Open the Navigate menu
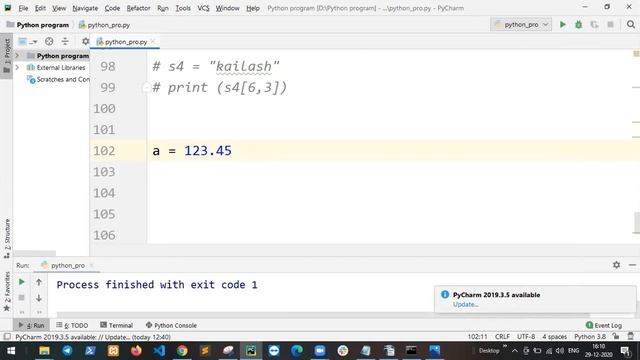Image resolution: width=640 pixels, height=360 pixels. click(x=85, y=8)
